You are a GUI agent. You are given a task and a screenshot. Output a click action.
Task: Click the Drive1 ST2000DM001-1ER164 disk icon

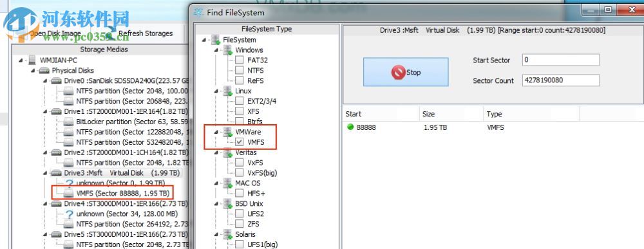point(56,111)
